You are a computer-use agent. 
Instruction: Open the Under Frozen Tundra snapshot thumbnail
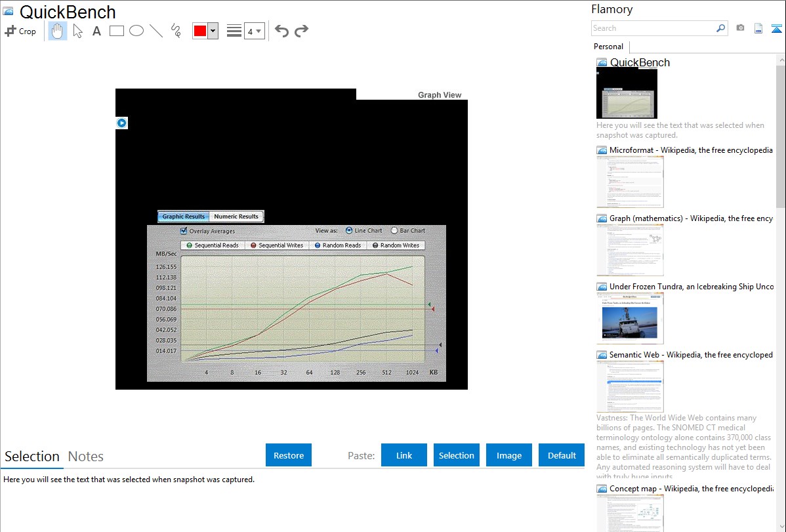[x=630, y=318]
